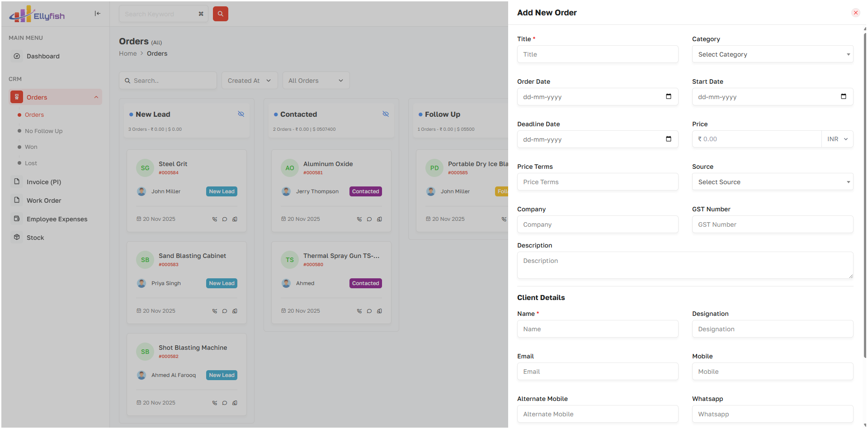This screenshot has height=429, width=868.
Task: Open the No Follow Up submenu item
Action: pyautogui.click(x=43, y=131)
